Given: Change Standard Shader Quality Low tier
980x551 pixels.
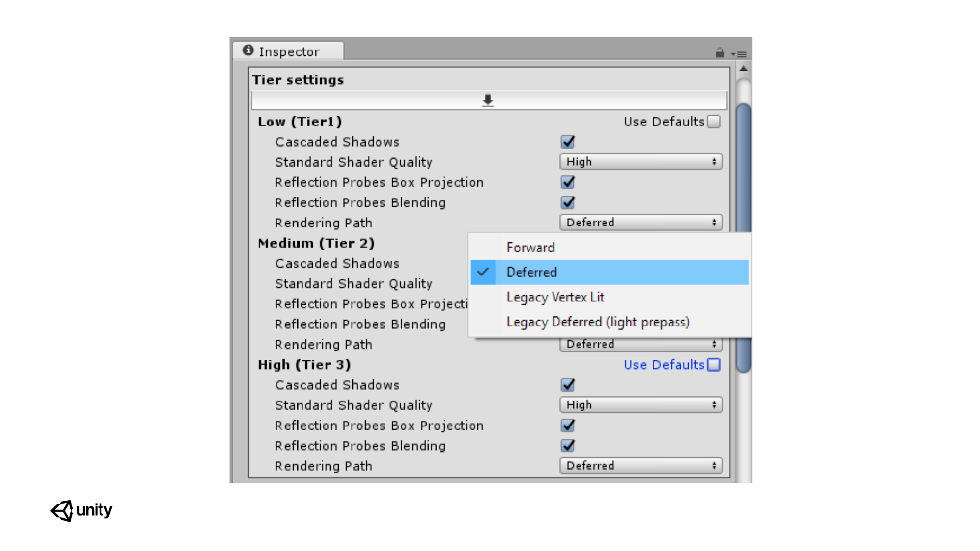Looking at the screenshot, I should 639,161.
